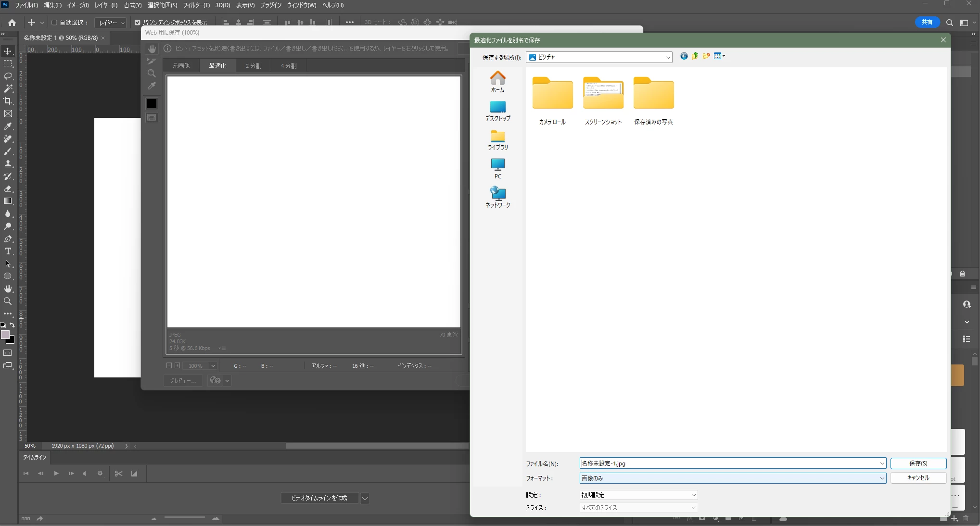This screenshot has width=980, height=526.
Task: Select the Lasso tool
Action: [8, 76]
